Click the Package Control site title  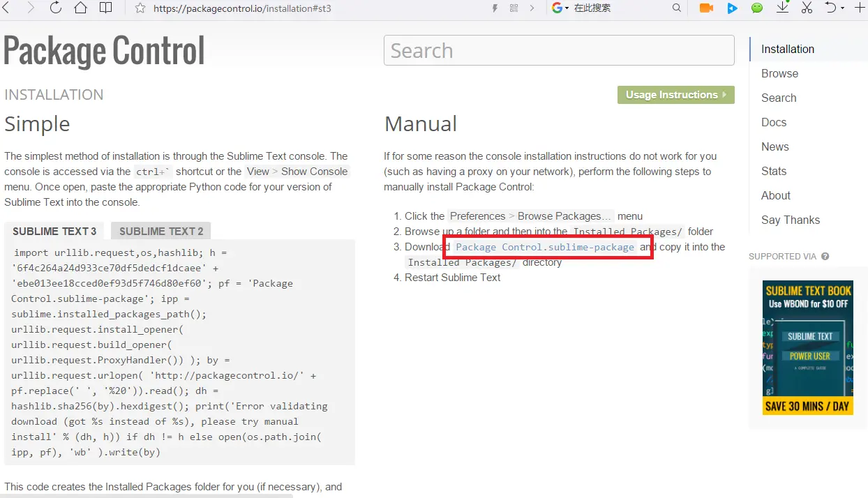(x=104, y=50)
